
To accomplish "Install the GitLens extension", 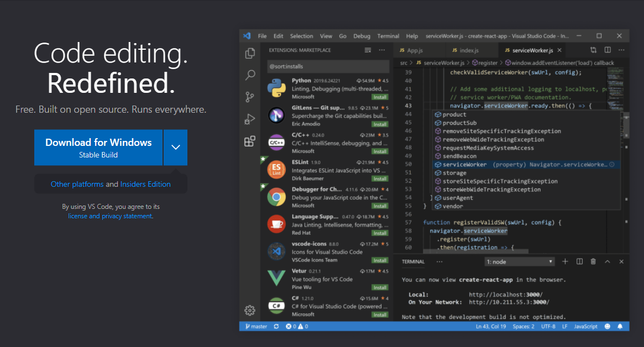I will [380, 124].
